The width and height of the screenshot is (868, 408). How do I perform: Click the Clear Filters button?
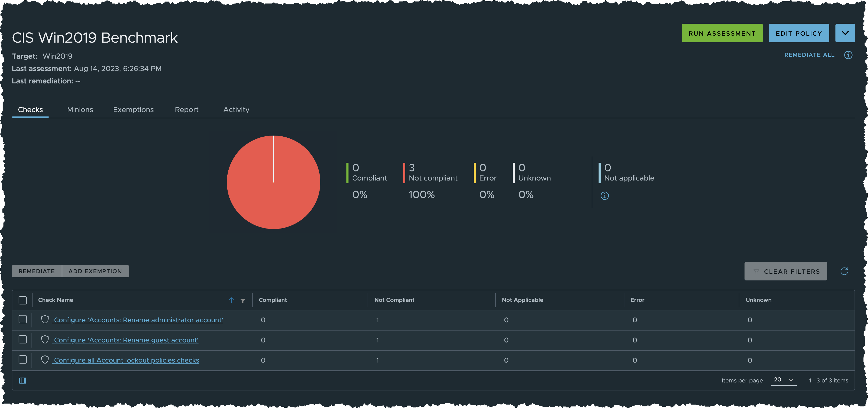(x=785, y=271)
